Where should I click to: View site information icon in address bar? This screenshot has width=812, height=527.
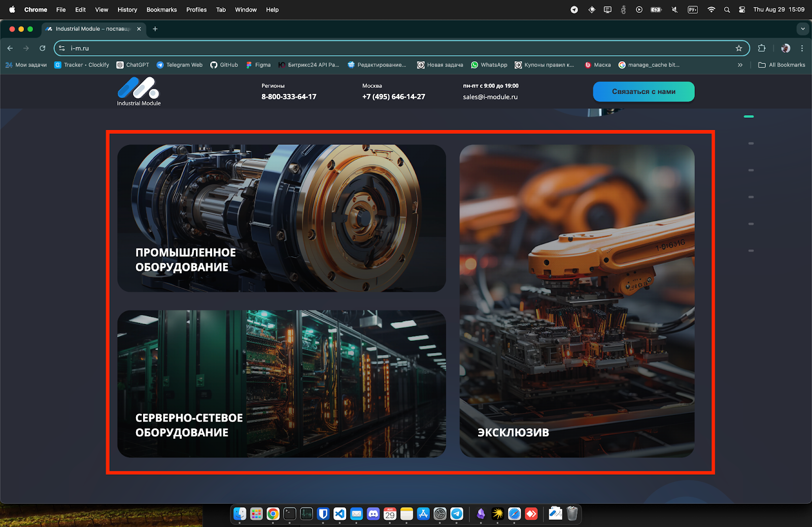click(x=62, y=48)
